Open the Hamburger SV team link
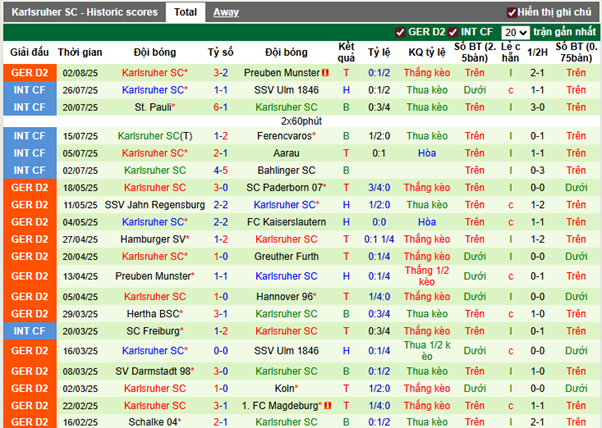The image size is (602, 428). [x=155, y=239]
